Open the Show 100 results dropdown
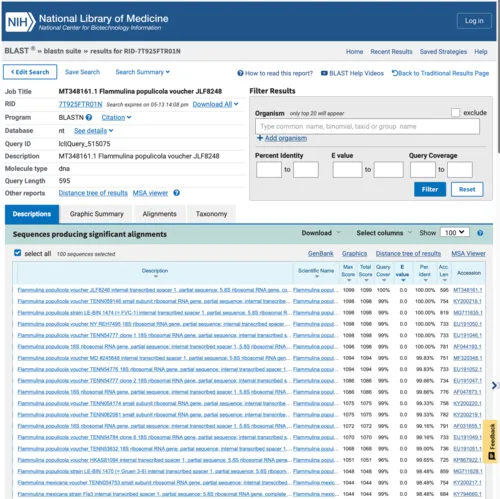Image resolution: width=500 pixels, height=499 pixels. [x=455, y=232]
